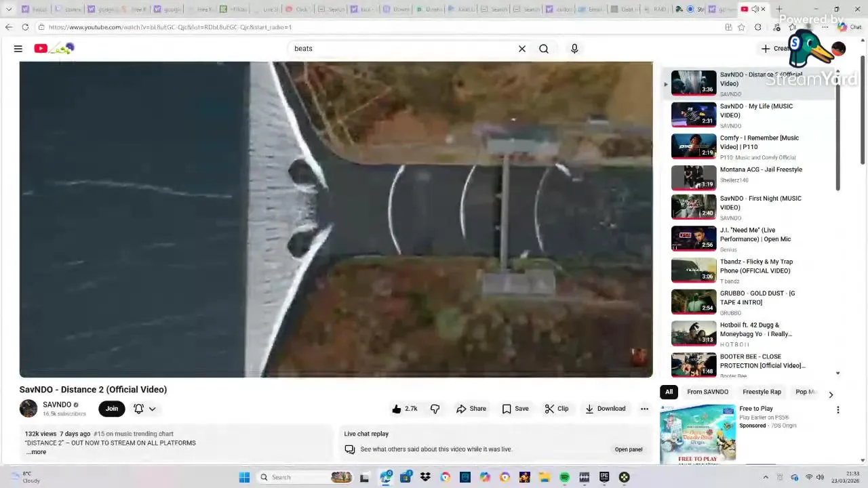Select the Freestyle Rap filter chip
The height and width of the screenshot is (488, 868).
(762, 392)
